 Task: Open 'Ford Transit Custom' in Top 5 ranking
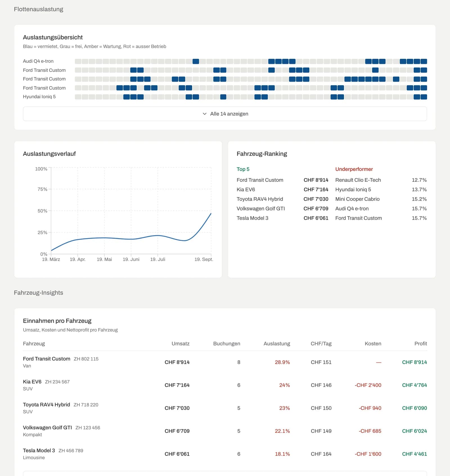(260, 180)
